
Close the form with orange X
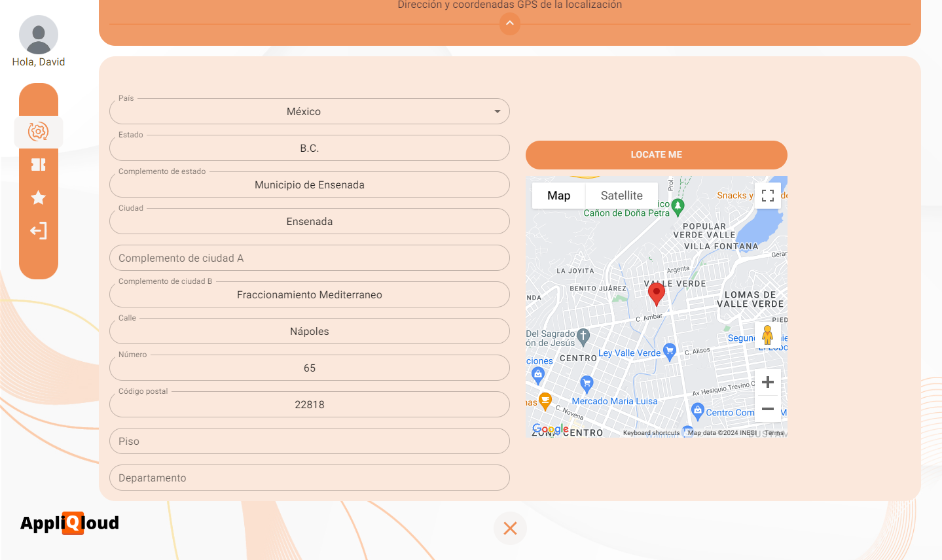pyautogui.click(x=510, y=528)
